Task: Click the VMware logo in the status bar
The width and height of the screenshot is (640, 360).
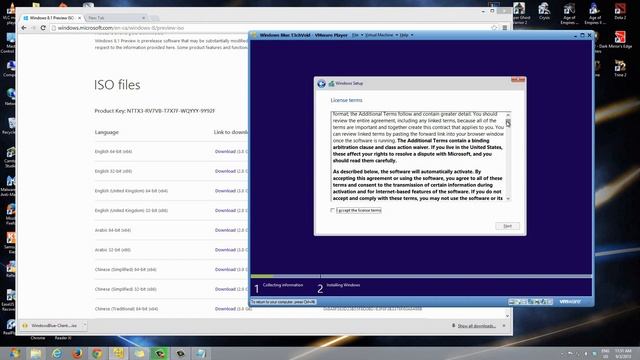Action: click(x=570, y=302)
